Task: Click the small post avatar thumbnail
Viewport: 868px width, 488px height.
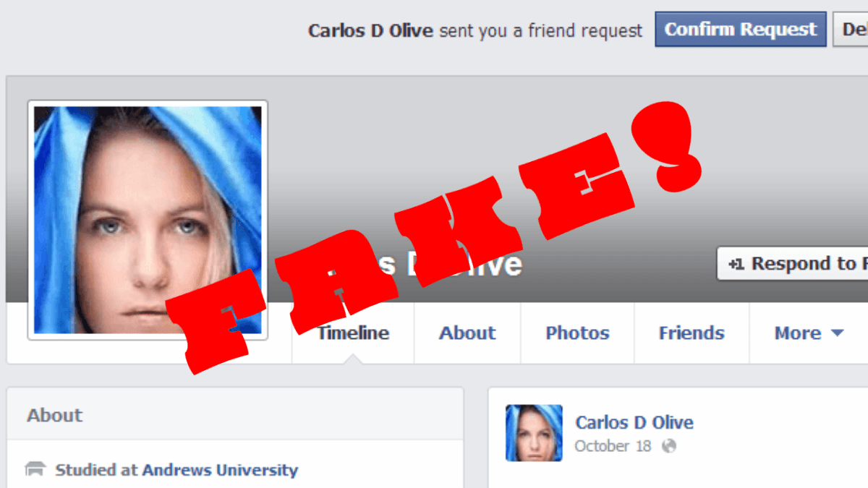Action: tap(534, 433)
